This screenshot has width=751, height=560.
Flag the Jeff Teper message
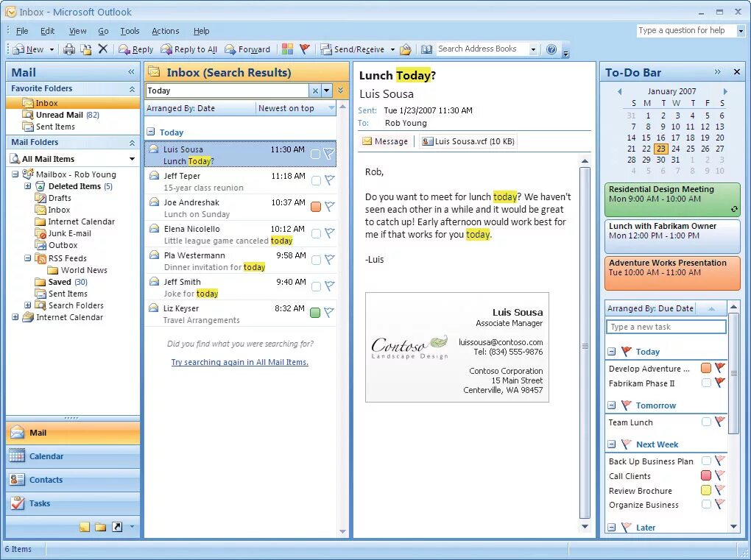pyautogui.click(x=329, y=180)
